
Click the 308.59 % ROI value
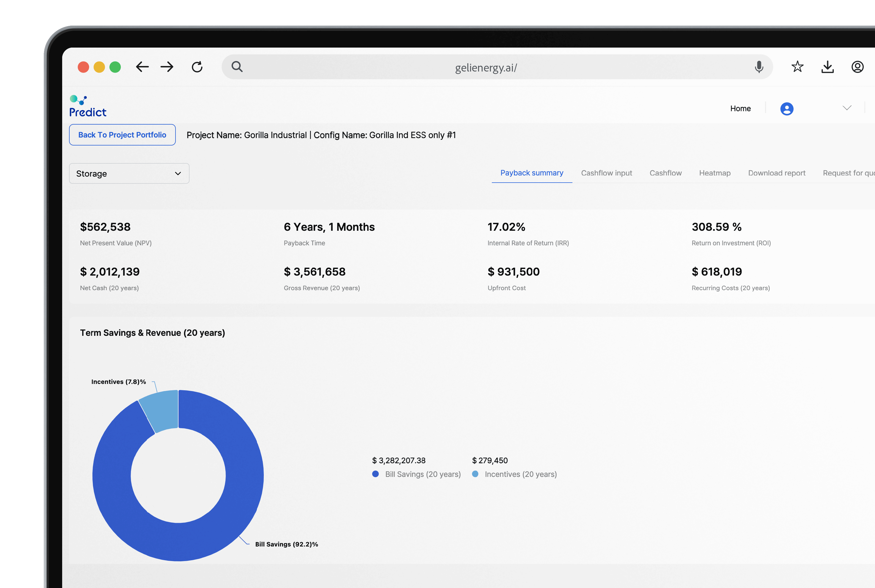[x=716, y=227]
